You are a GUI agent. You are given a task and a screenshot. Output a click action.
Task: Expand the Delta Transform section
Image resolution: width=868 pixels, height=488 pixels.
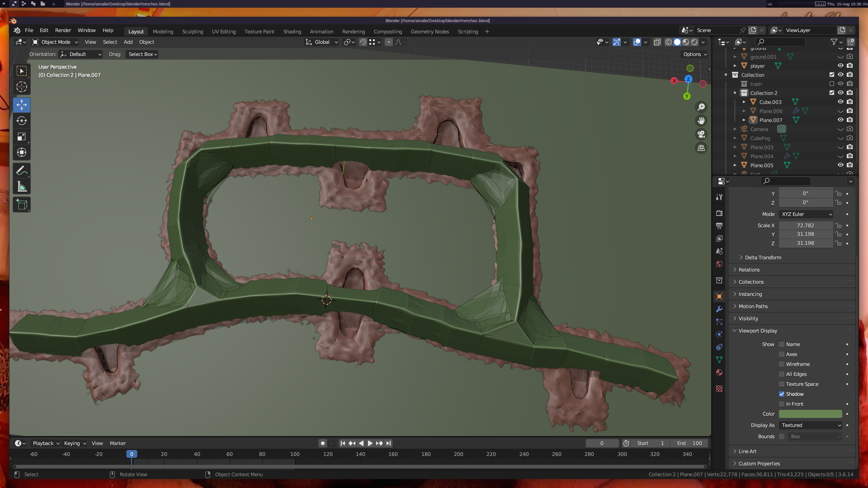(x=763, y=258)
